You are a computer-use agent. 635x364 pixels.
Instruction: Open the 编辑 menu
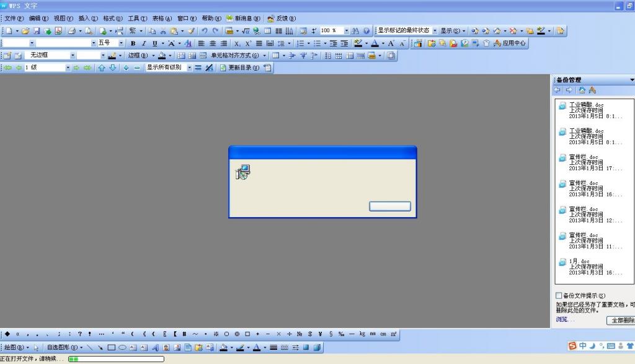pyautogui.click(x=38, y=18)
